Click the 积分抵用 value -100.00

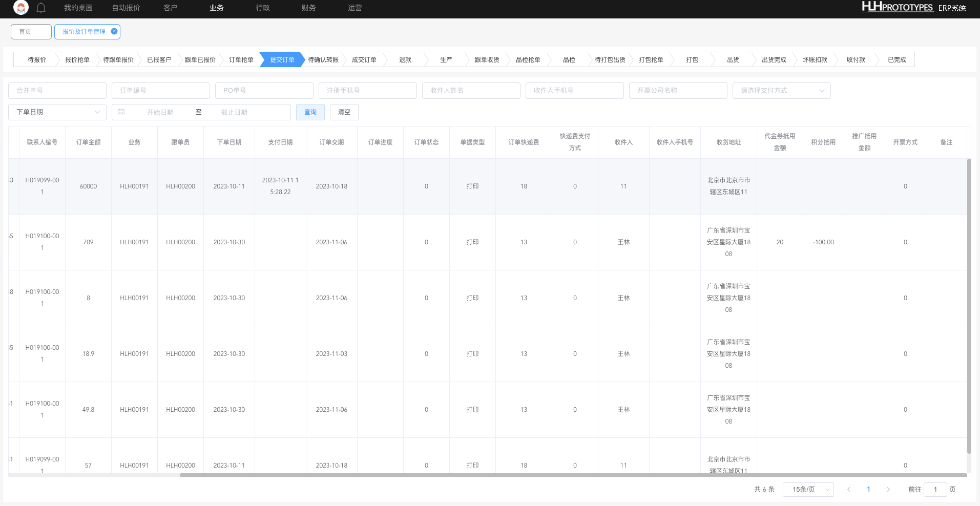tap(823, 242)
